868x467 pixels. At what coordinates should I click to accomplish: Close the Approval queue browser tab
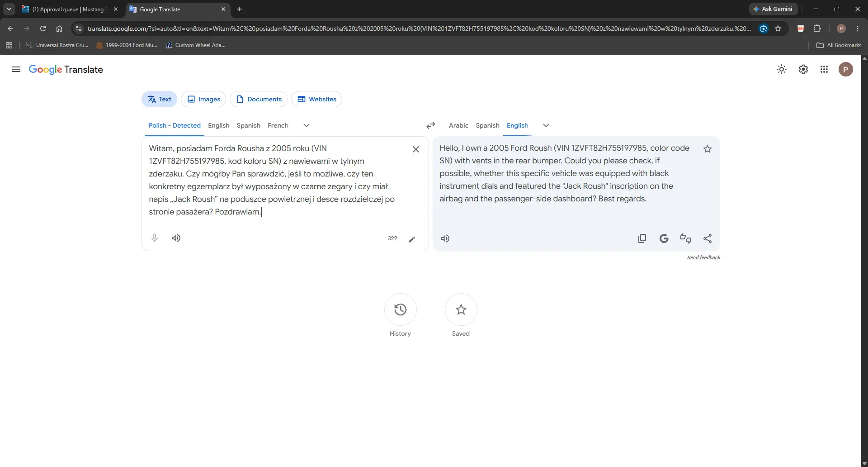tap(116, 9)
